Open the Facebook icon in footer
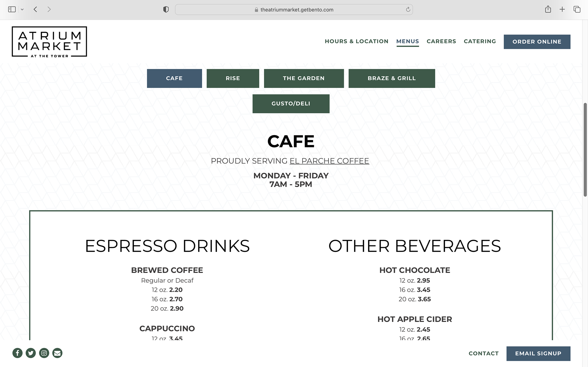Viewport: 588px width, 367px height. [17, 353]
